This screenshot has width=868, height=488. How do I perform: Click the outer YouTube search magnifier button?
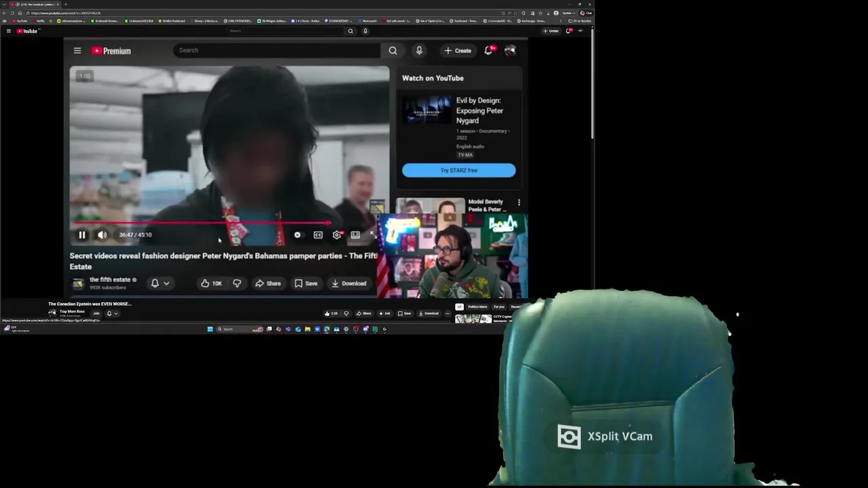[351, 30]
